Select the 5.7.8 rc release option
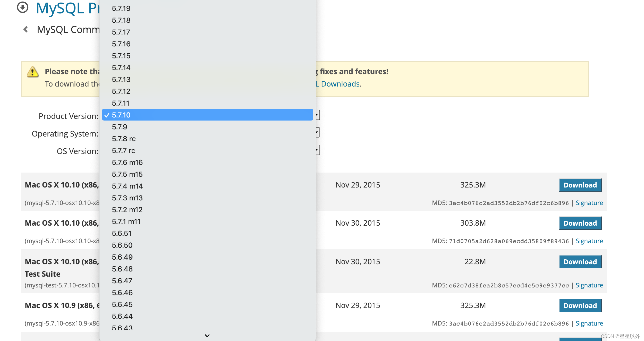The width and height of the screenshot is (644, 341). [x=124, y=139]
